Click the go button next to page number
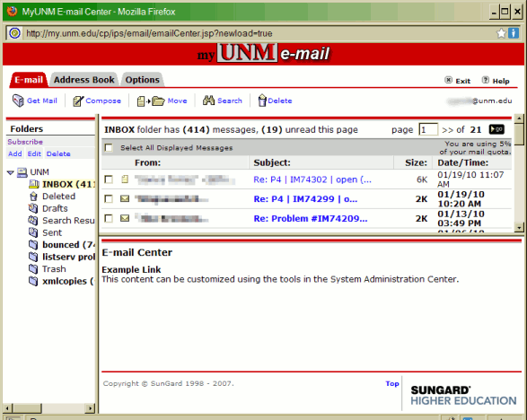The width and height of the screenshot is (527, 420). [496, 129]
